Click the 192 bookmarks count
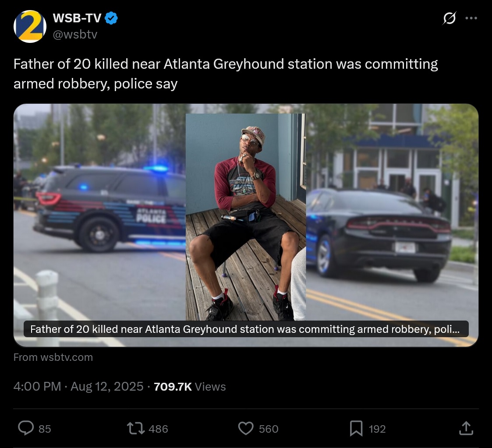Screen dimensions: 492x448 377,429
